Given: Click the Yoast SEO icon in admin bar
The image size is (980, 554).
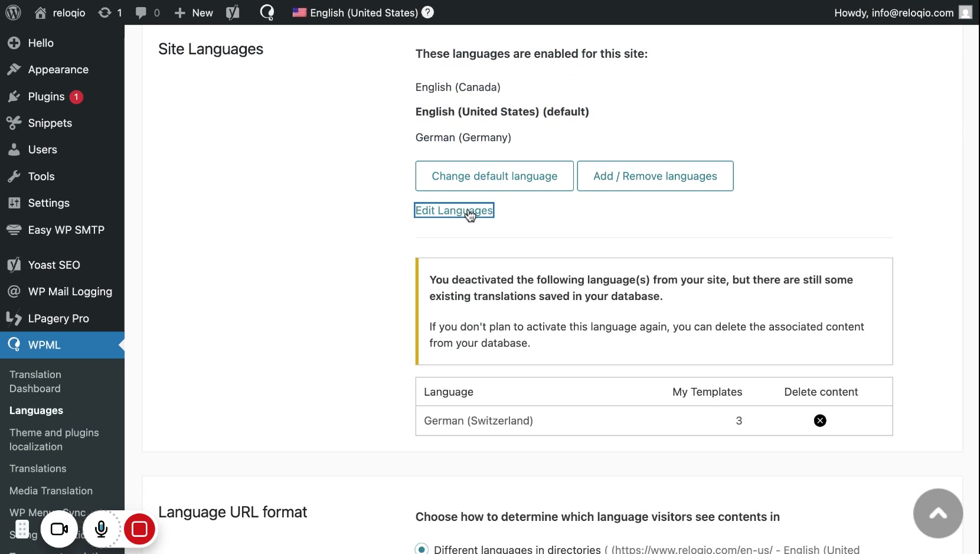Looking at the screenshot, I should (233, 12).
